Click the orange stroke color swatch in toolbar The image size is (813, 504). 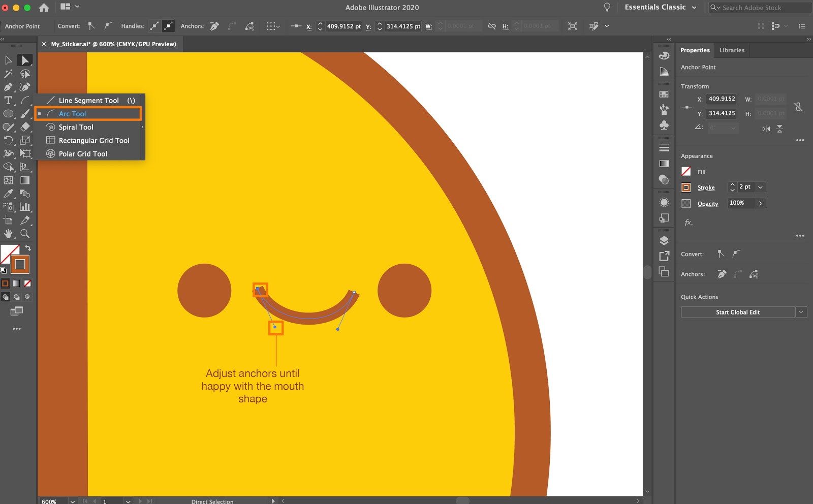pyautogui.click(x=20, y=264)
